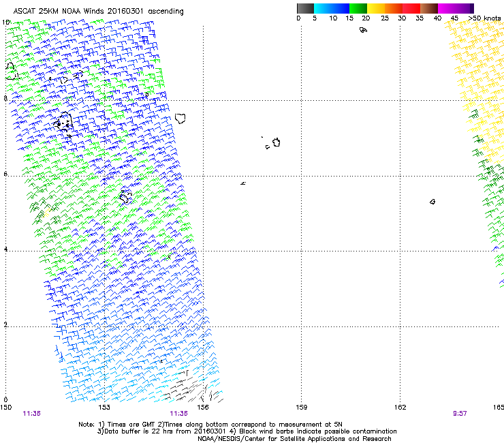This screenshot has height=443, width=504.
Task: Click the latitude axis label '6'
Action: [x=5, y=174]
